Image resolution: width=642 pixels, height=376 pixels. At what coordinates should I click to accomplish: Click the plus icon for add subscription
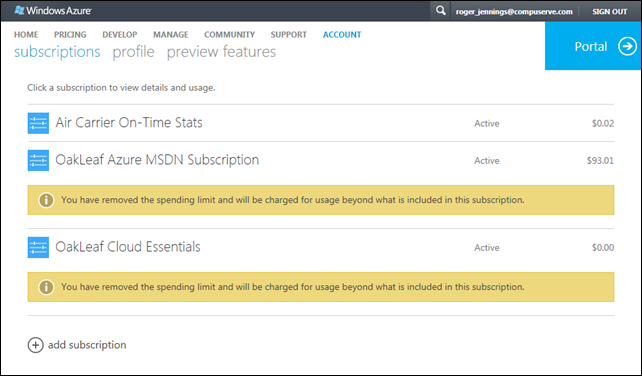(36, 345)
